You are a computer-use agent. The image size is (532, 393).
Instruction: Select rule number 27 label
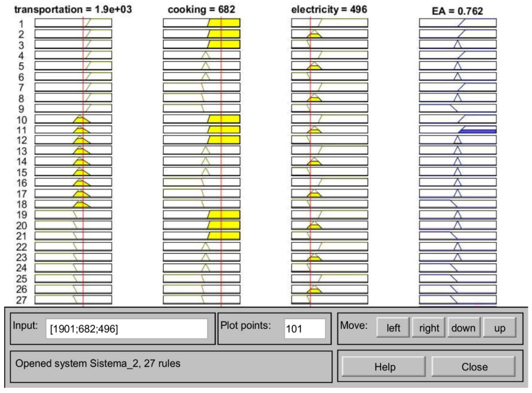click(21, 300)
